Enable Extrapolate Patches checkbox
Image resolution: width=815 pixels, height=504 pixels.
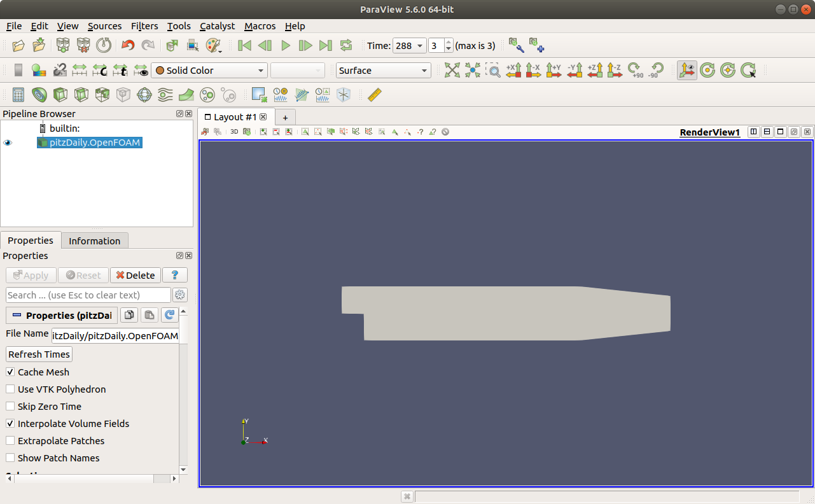click(x=10, y=440)
